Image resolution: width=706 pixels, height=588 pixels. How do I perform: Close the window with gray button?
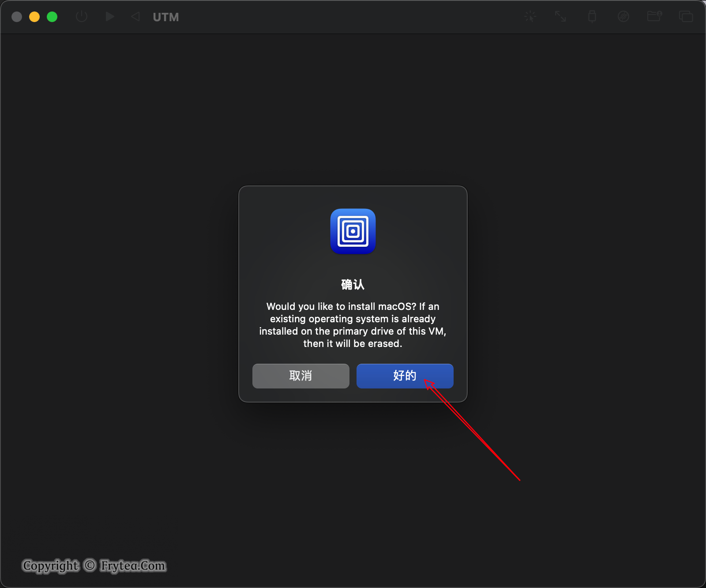click(x=17, y=17)
